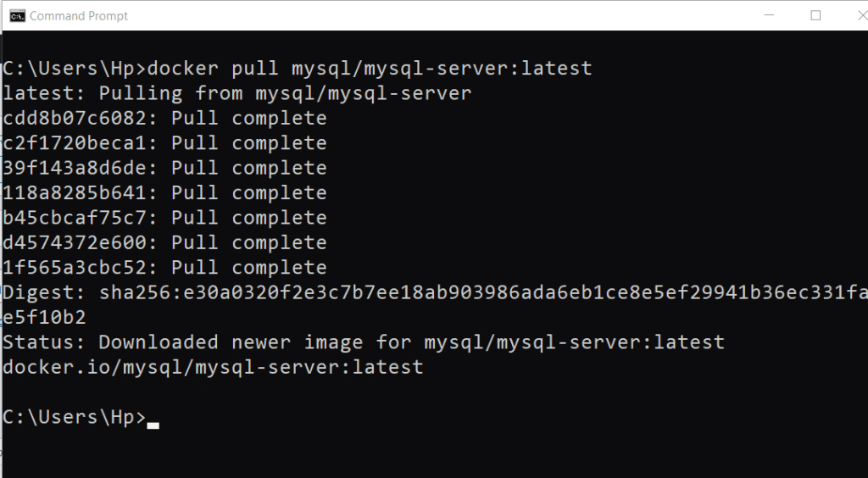Screen dimensions: 868x478
Task: Click layer ID cdd8b07c6082 line
Action: tap(165, 119)
